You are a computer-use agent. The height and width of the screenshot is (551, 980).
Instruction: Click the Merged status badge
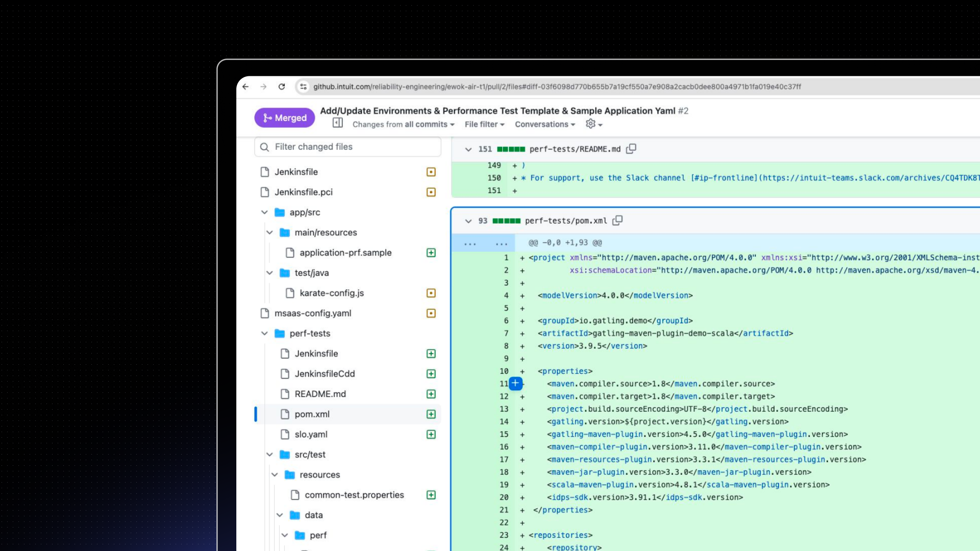point(285,118)
